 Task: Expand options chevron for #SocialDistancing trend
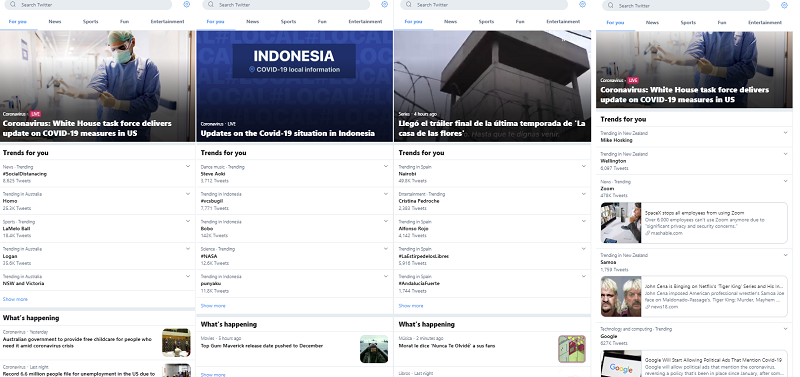(x=188, y=166)
